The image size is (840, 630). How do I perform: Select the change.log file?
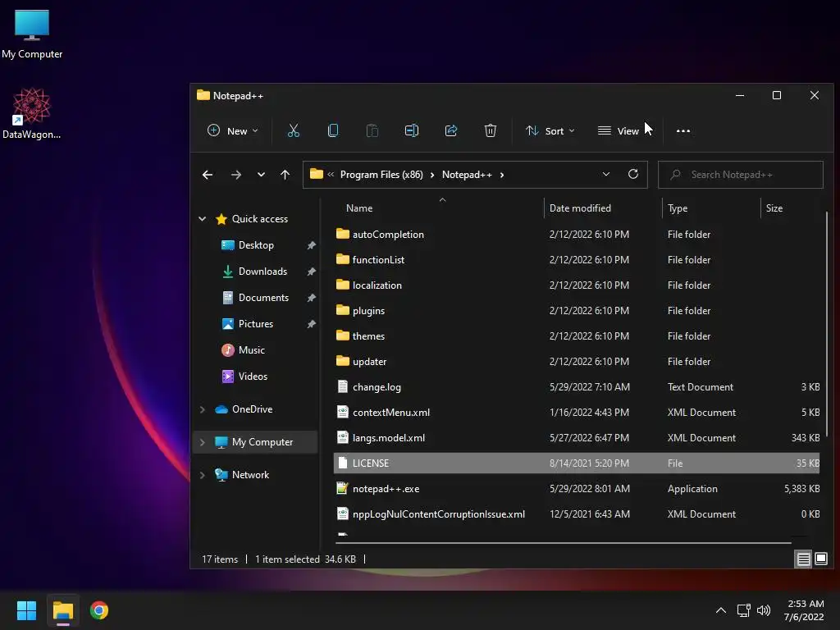click(377, 387)
